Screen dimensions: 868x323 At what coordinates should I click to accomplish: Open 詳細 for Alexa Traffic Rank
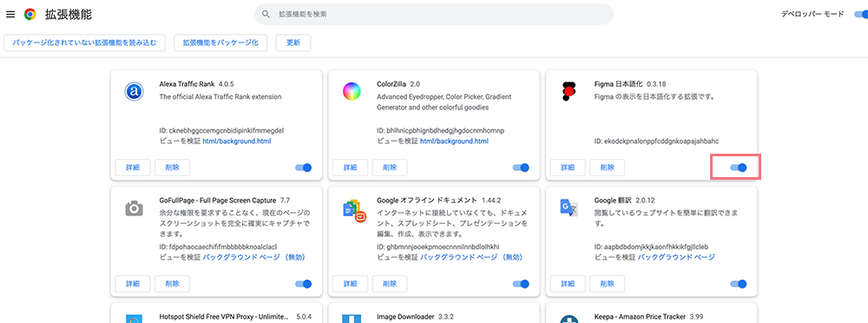[133, 168]
